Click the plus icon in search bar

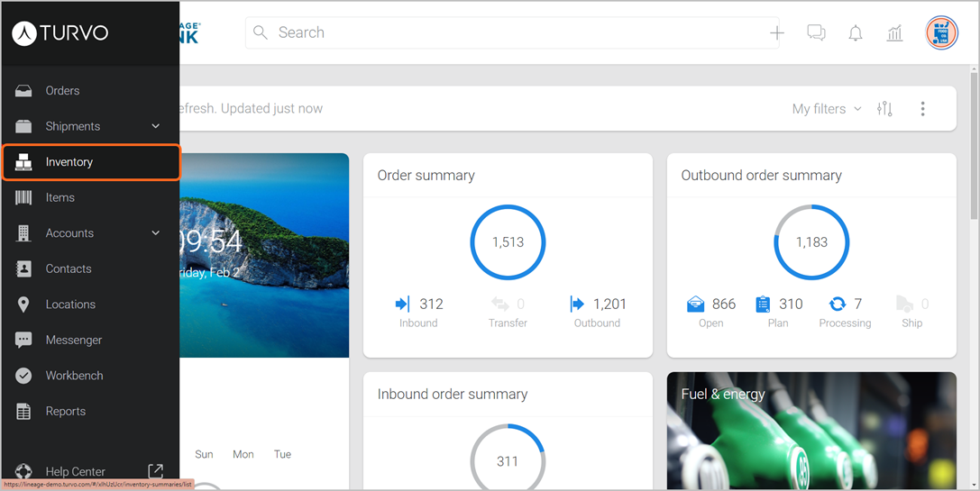[776, 32]
